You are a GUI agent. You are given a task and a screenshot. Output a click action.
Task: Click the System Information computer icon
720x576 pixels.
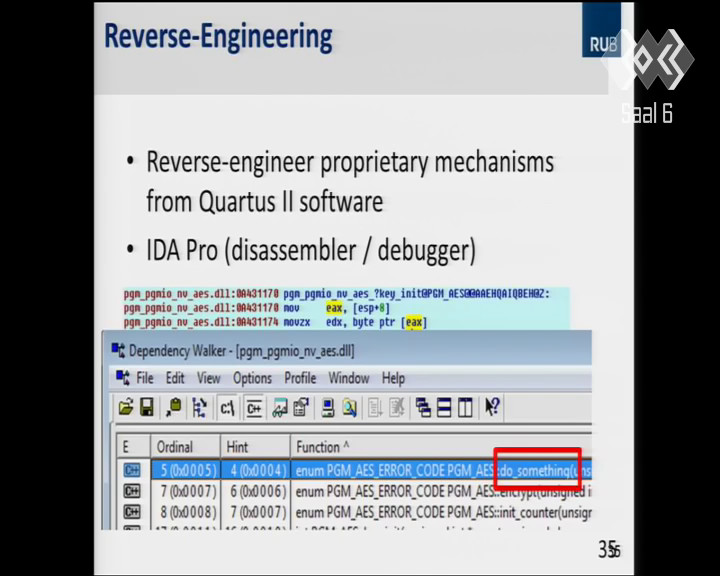tap(328, 407)
